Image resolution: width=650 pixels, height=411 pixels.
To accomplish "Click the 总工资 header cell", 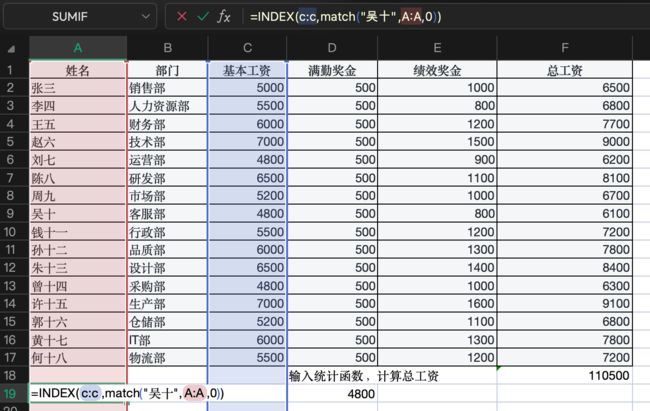I will [x=565, y=70].
